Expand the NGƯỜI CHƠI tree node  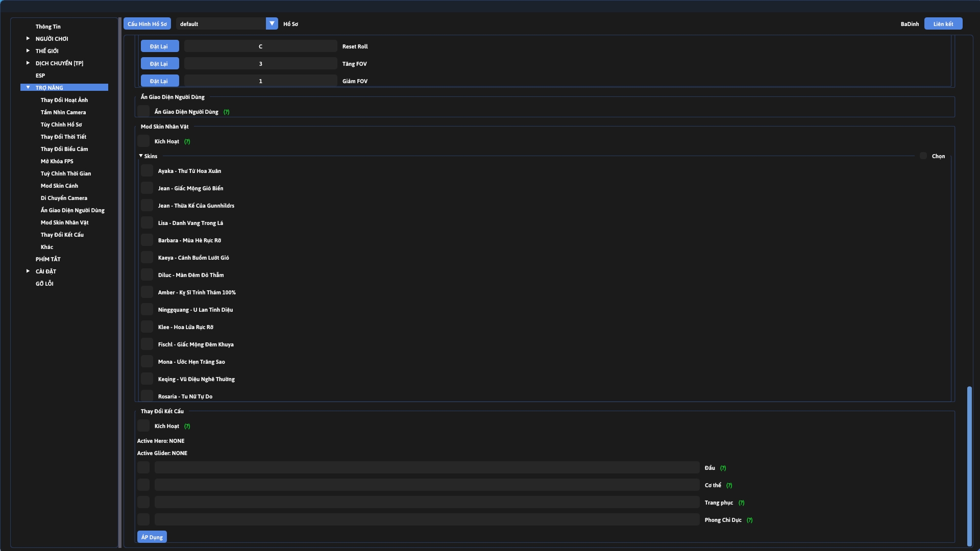pyautogui.click(x=28, y=39)
